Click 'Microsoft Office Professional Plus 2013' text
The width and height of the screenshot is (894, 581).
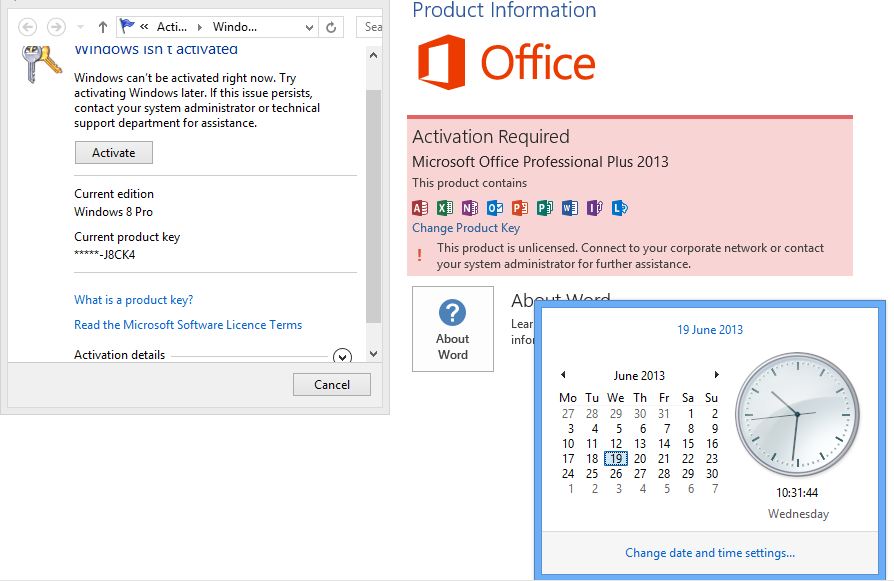pos(540,162)
